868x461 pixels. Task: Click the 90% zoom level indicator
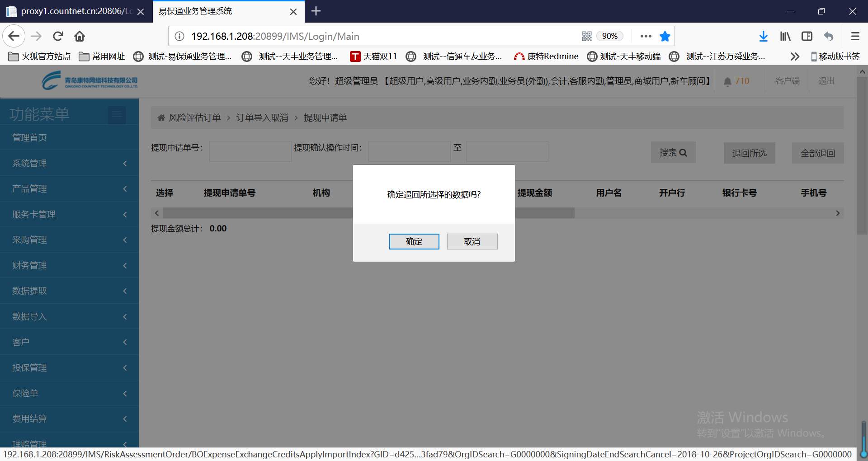609,36
